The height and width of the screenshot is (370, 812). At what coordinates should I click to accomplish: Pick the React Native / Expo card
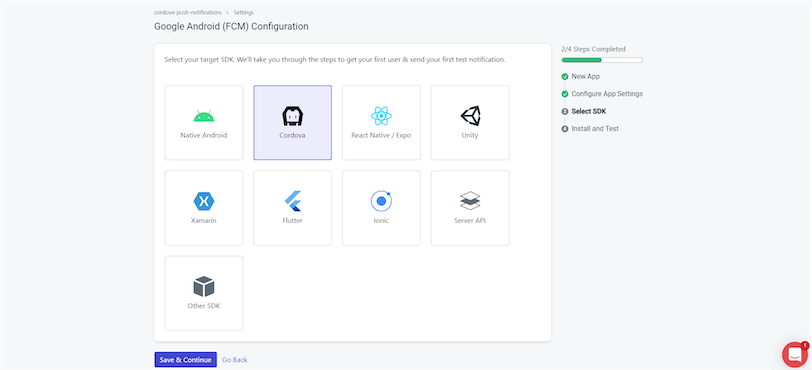[x=381, y=123]
